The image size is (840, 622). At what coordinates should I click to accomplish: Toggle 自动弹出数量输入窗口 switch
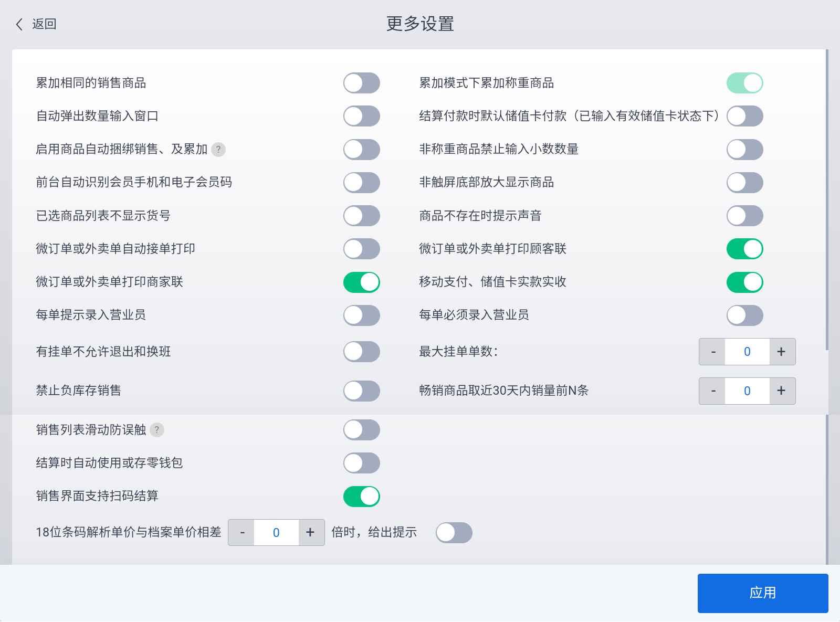(x=361, y=116)
